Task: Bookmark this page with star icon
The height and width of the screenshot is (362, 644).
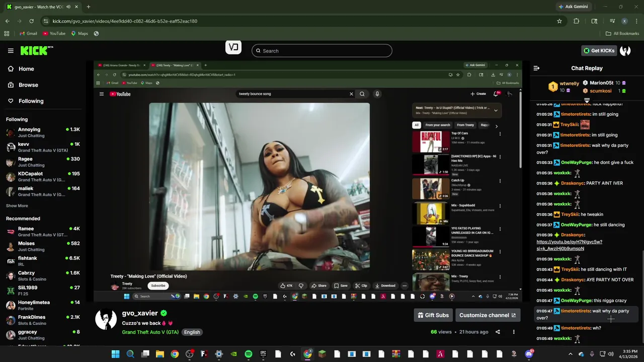Action: pos(559,21)
